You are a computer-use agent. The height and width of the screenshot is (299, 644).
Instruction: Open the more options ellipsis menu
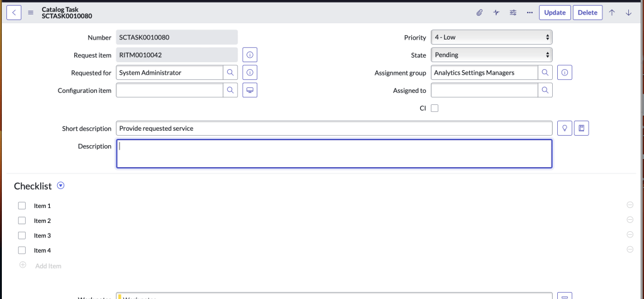(530, 13)
